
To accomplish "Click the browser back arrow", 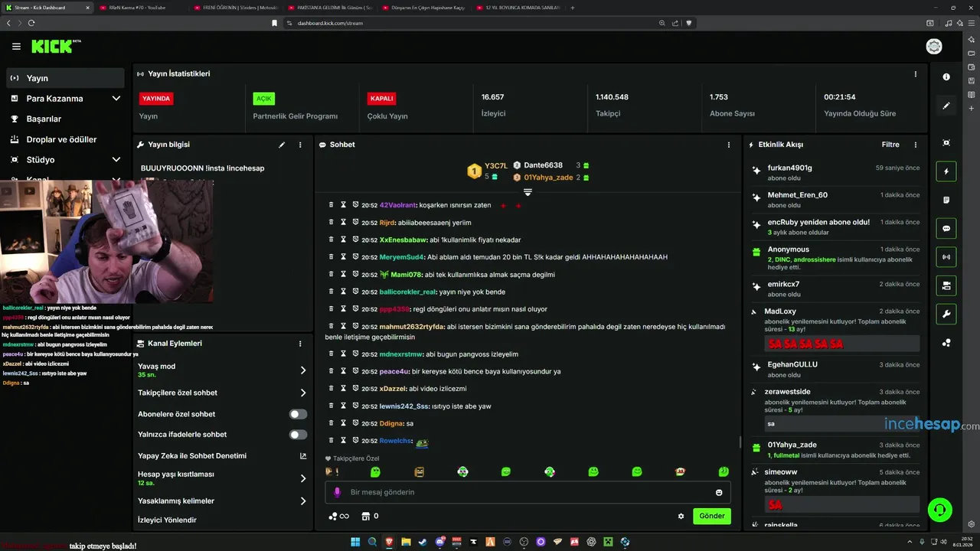I will coord(8,23).
